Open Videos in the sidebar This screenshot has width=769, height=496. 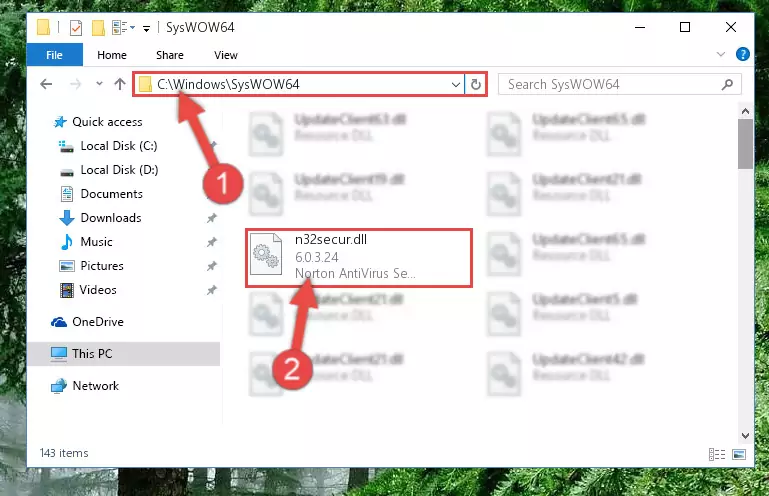click(98, 290)
